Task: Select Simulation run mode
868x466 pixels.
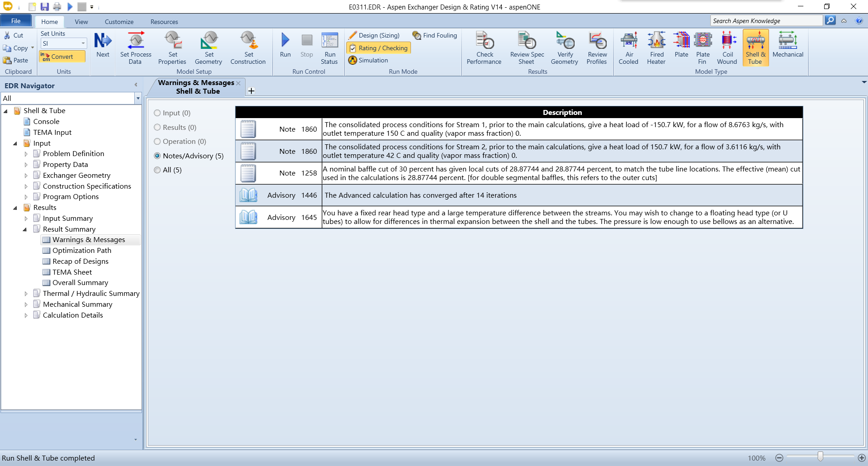Action: tap(368, 60)
